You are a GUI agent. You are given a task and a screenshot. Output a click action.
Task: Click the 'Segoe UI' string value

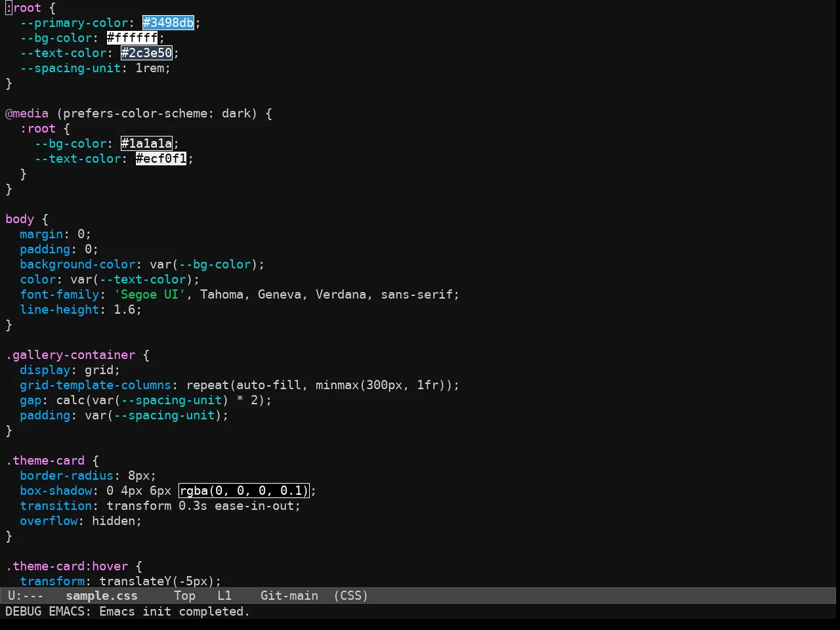point(150,295)
